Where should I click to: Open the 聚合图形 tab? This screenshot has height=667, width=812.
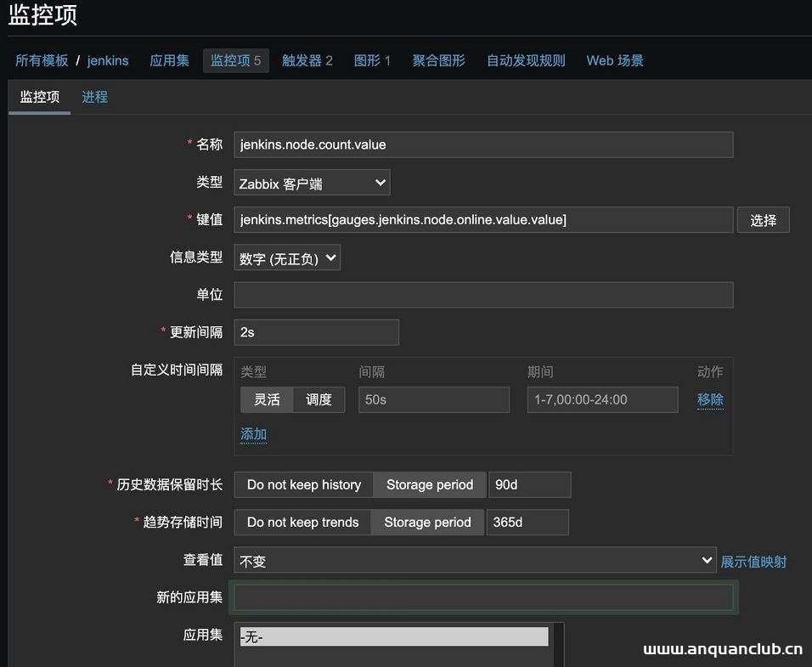(x=438, y=60)
